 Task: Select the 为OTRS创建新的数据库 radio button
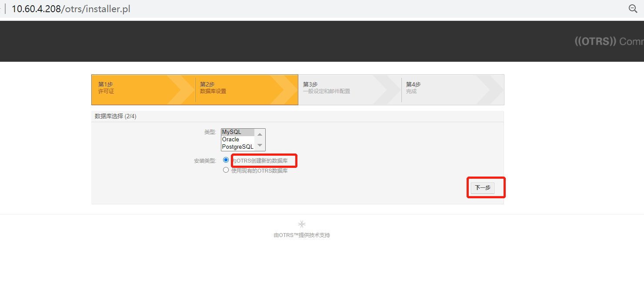(x=226, y=160)
